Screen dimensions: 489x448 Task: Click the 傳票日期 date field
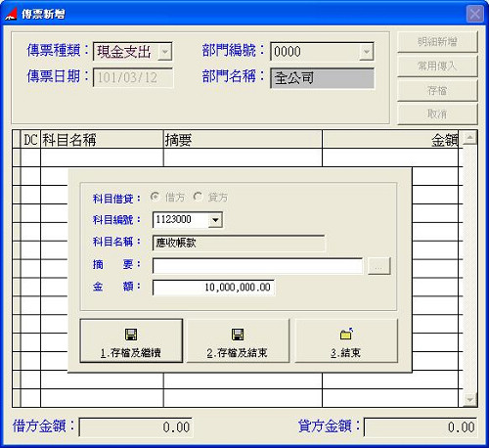click(x=133, y=77)
